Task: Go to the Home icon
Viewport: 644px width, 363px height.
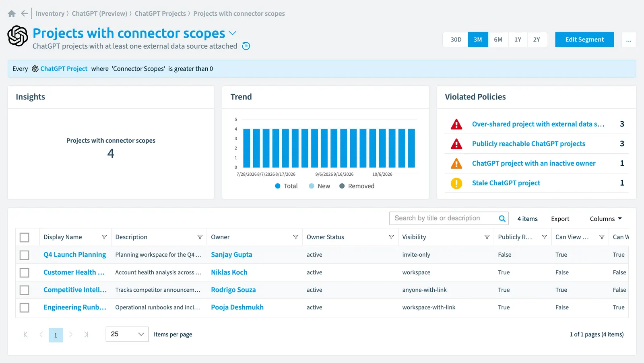Action: [12, 14]
